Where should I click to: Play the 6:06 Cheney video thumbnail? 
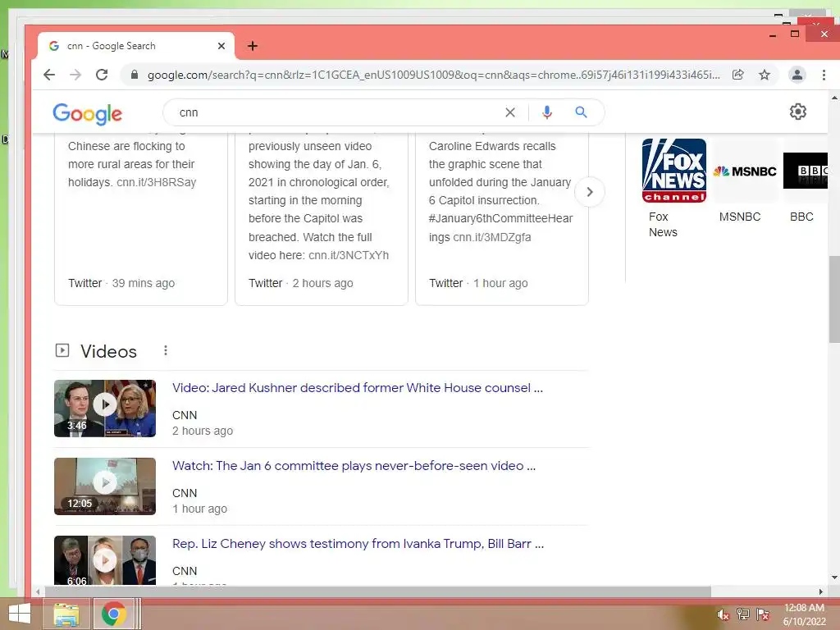click(105, 560)
